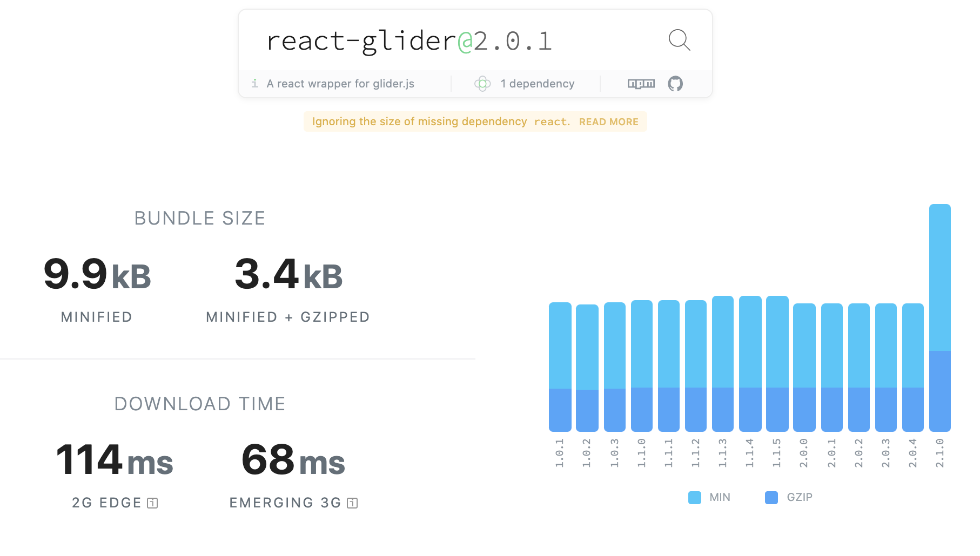This screenshot has width=980, height=556.
Task: Click the missing dependency warning message
Action: pyautogui.click(x=475, y=122)
